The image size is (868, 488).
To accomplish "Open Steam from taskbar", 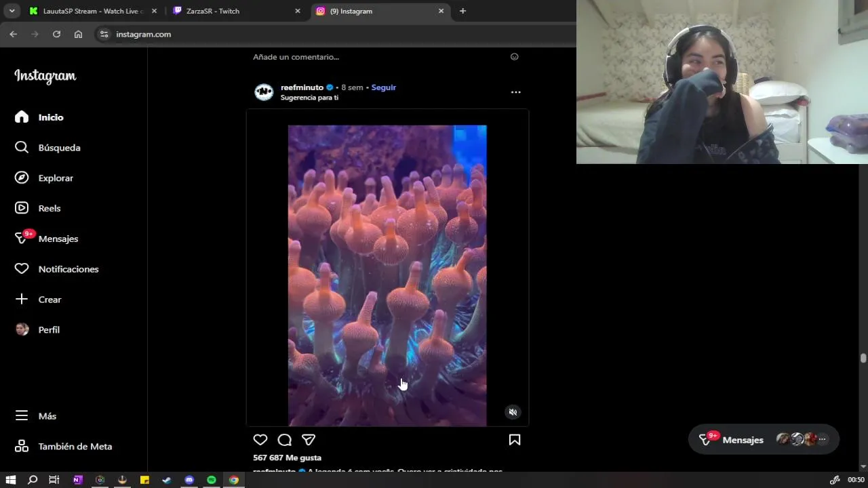I will tap(167, 480).
